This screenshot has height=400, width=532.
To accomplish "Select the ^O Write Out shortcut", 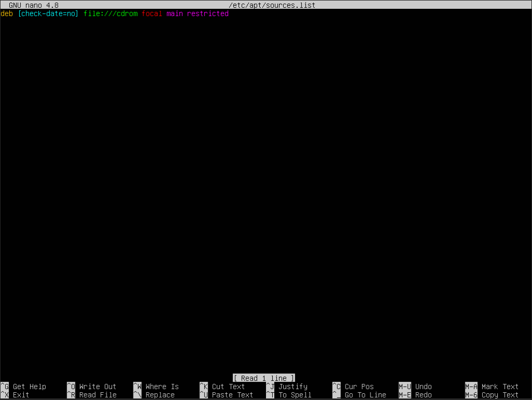I will (x=91, y=386).
